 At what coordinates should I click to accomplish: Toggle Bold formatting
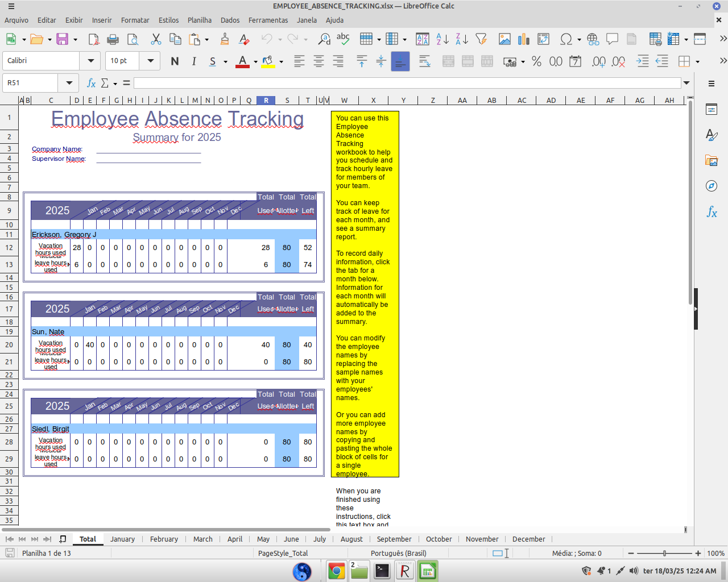pyautogui.click(x=175, y=61)
